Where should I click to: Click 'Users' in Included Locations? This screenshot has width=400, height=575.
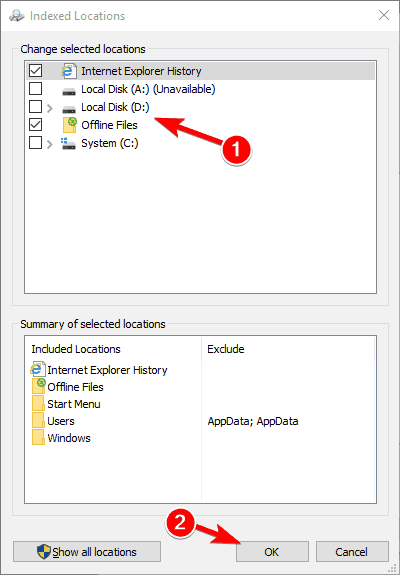(x=61, y=421)
